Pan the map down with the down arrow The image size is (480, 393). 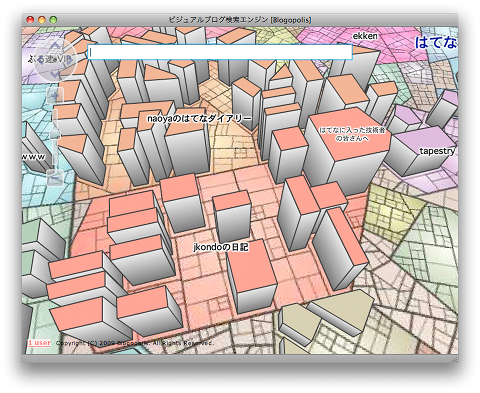point(55,74)
